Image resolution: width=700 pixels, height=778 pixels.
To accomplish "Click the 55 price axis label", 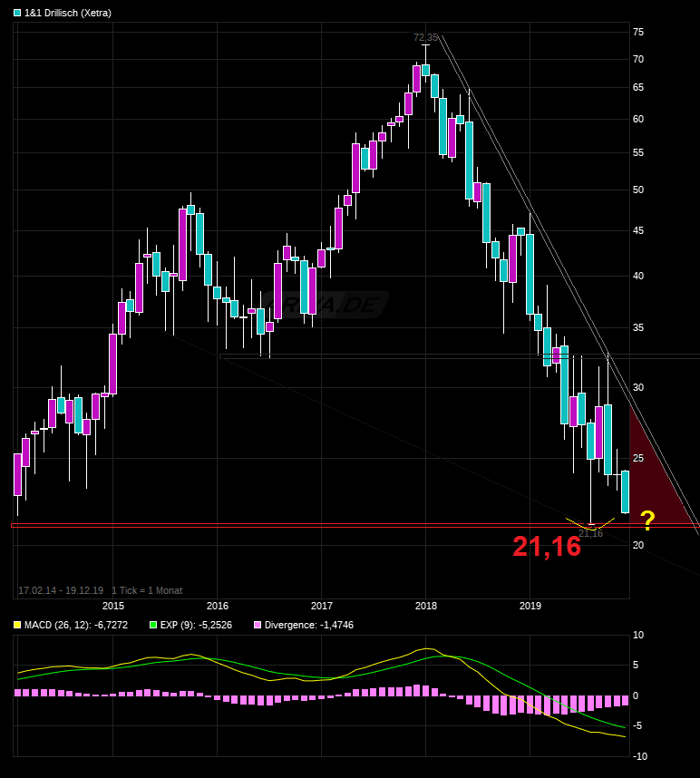I will [x=638, y=153].
